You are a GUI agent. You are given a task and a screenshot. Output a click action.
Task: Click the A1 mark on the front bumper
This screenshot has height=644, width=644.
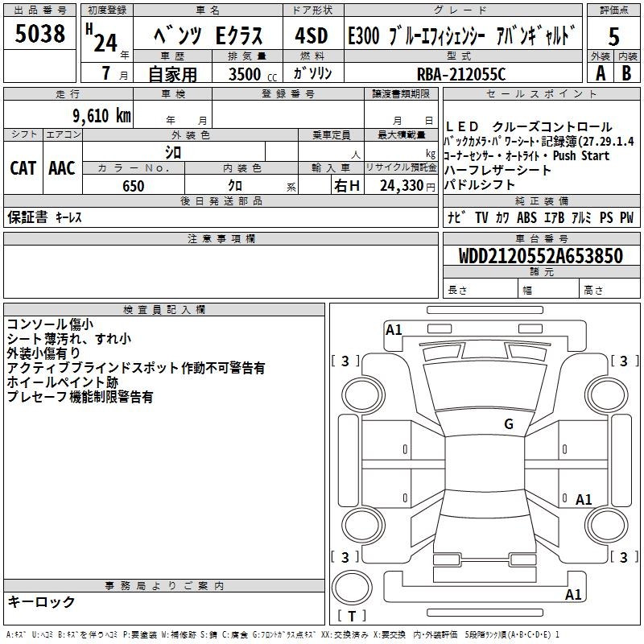point(394,330)
